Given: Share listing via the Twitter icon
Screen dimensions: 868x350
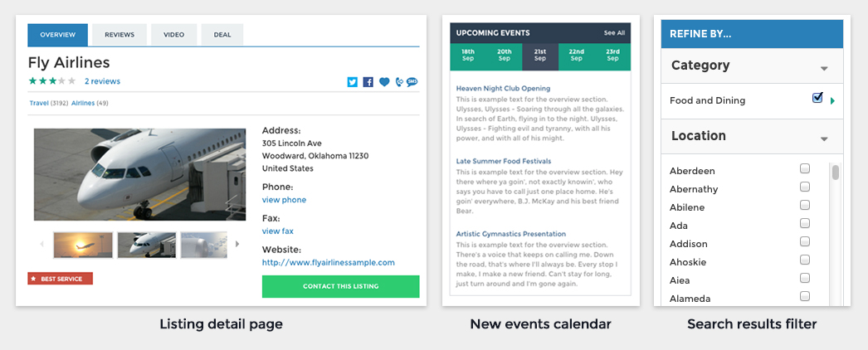Looking at the screenshot, I should (x=353, y=82).
